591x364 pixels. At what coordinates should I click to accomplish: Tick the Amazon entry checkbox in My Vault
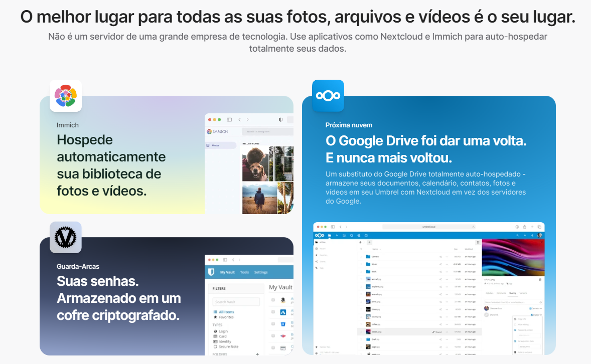[x=273, y=300]
